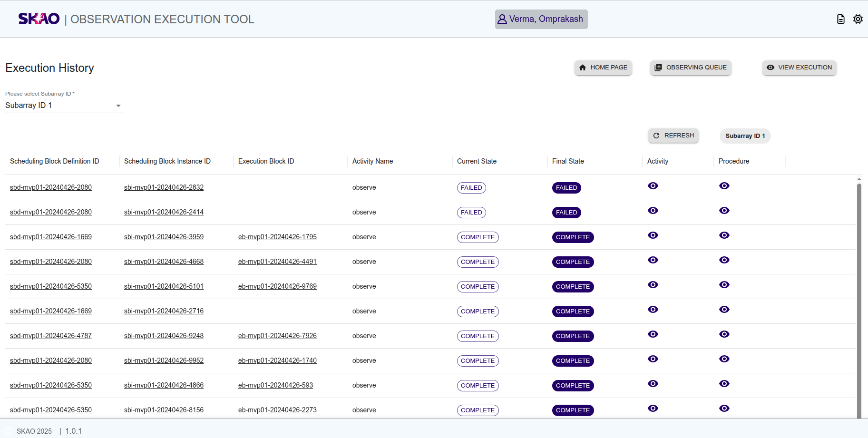The image size is (868, 438).
Task: Refresh the execution history table
Action: tap(673, 136)
